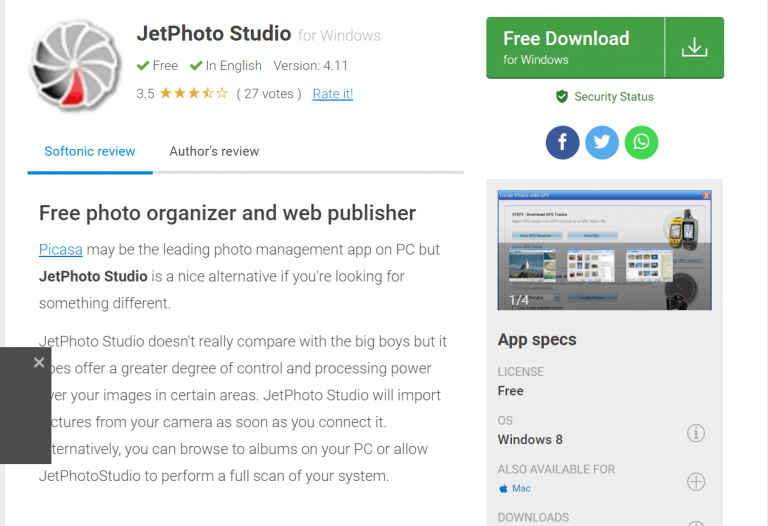Click the green Free checkmark

[x=143, y=65]
